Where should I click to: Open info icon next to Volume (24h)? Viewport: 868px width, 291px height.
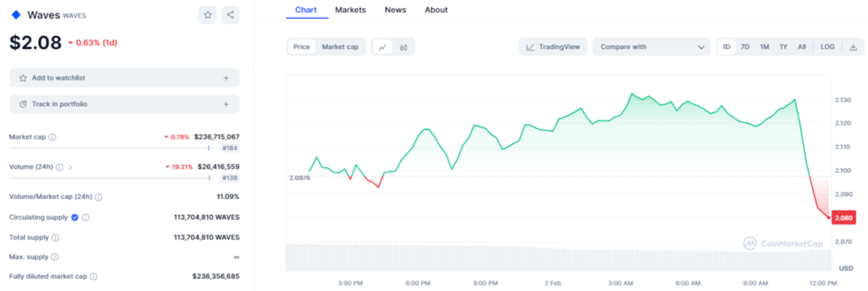click(59, 167)
